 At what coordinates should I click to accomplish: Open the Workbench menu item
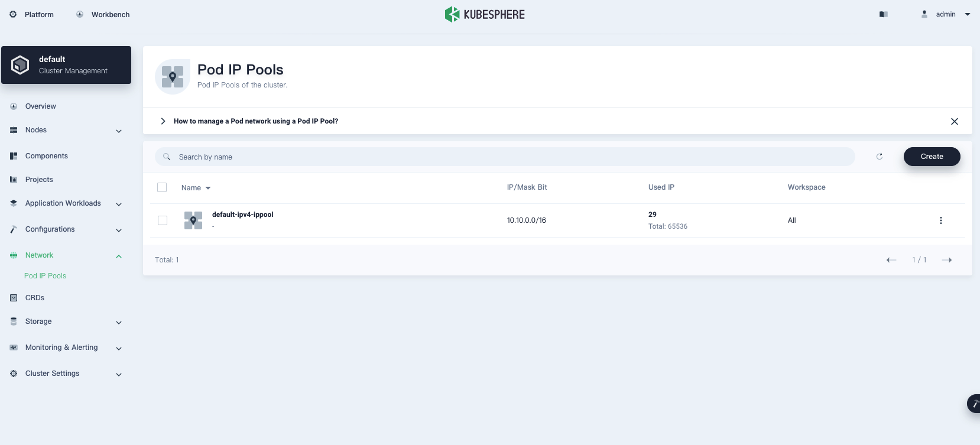pos(103,14)
